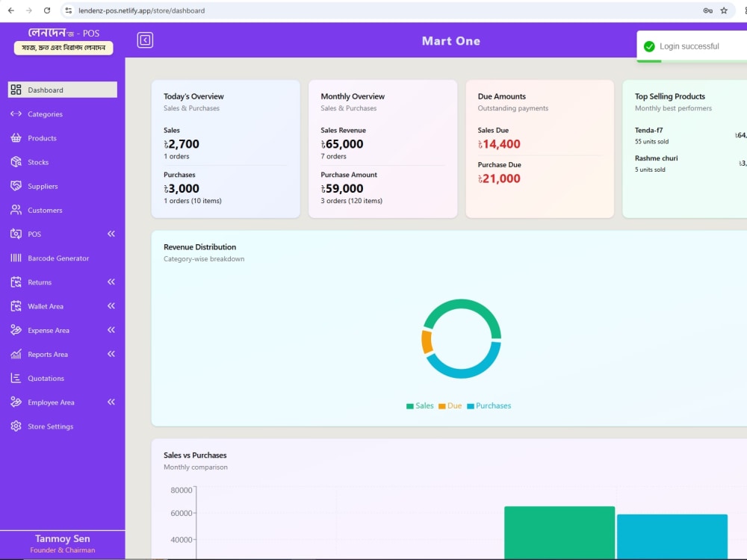Click the site info icon left of URL

point(69,10)
